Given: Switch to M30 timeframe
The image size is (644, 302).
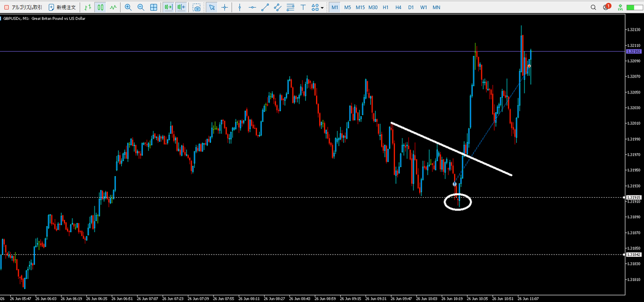Looking at the screenshot, I should pos(373,8).
